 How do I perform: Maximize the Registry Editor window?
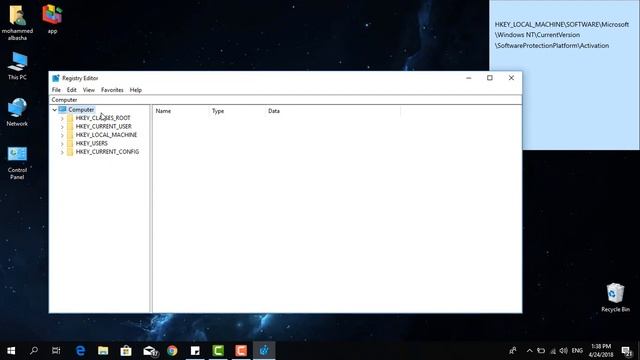point(490,78)
